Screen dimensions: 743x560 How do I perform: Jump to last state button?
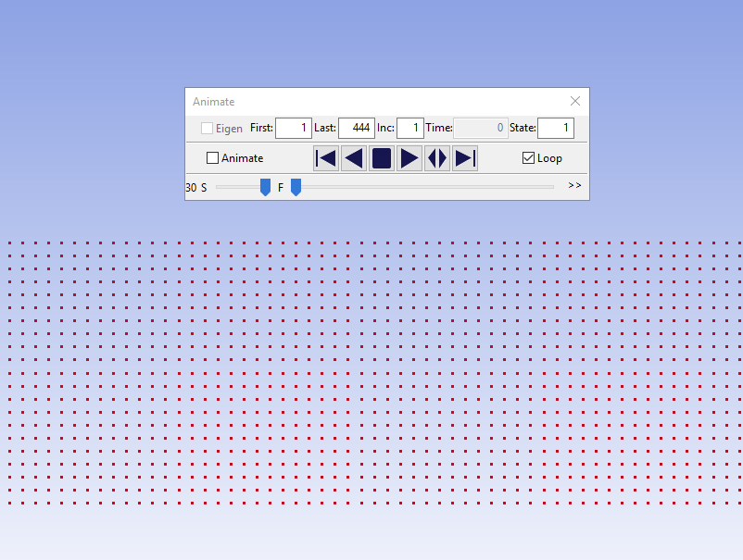(x=465, y=158)
